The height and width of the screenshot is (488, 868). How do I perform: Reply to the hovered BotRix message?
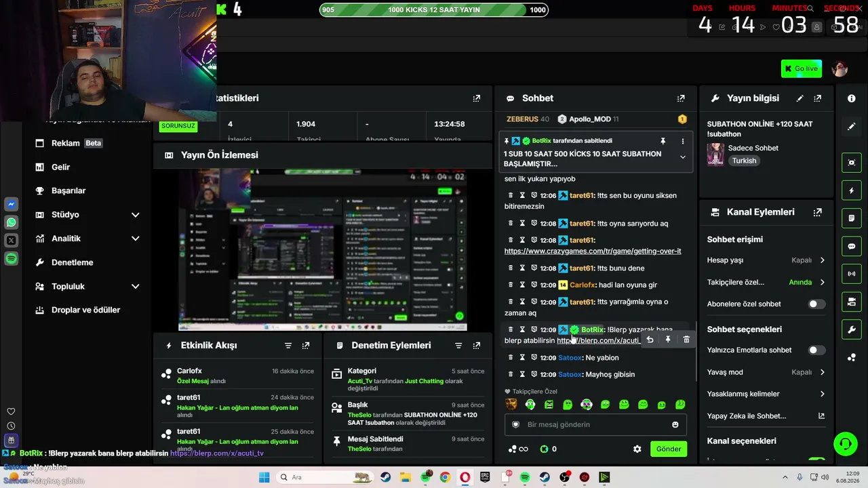coord(650,340)
